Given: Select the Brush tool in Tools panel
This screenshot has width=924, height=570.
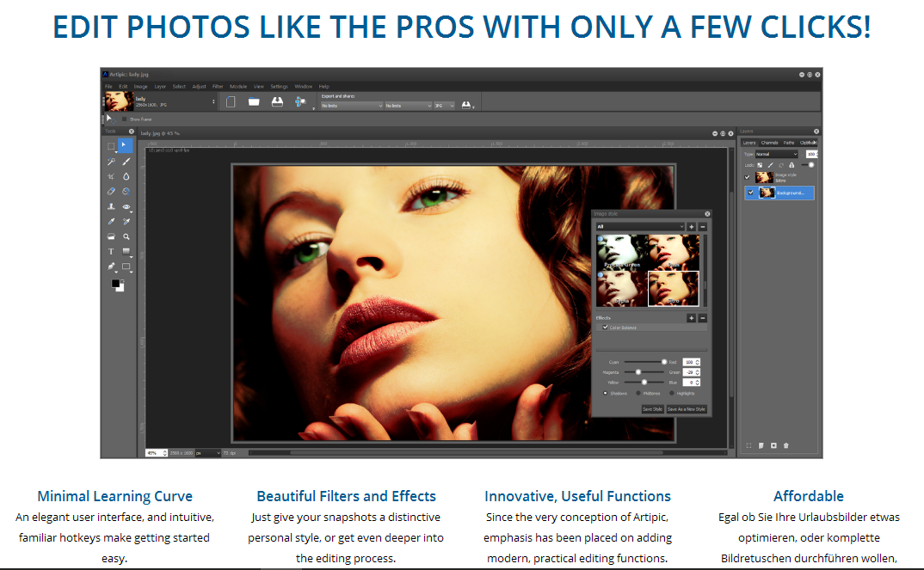Looking at the screenshot, I should [126, 162].
